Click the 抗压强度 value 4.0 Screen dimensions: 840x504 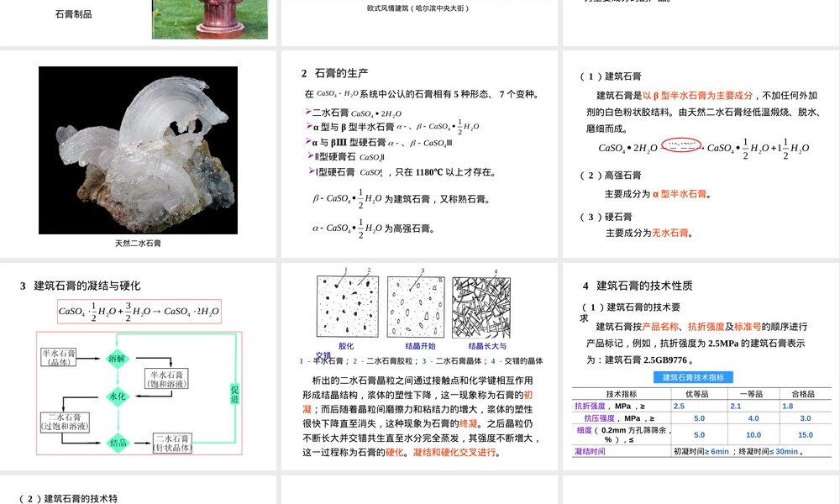(x=753, y=418)
